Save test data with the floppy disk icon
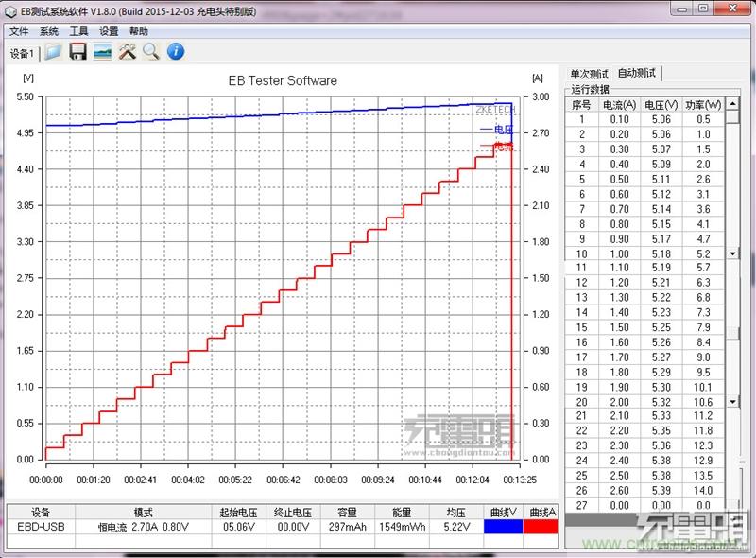 [77, 52]
